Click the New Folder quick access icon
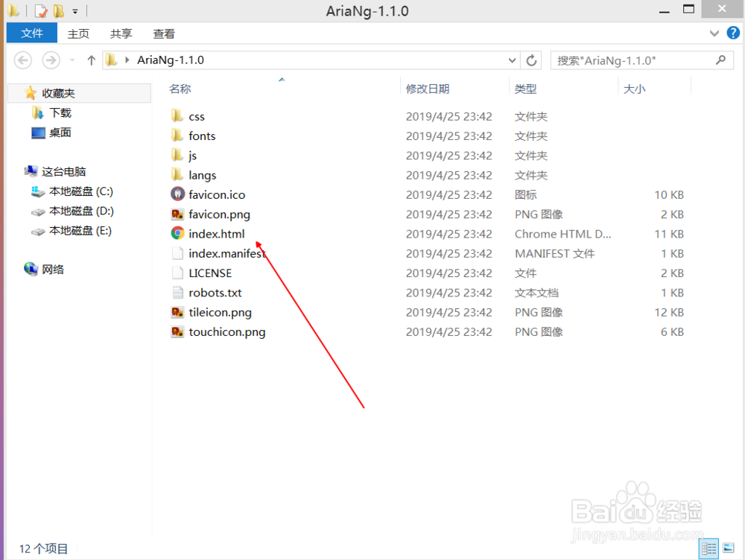This screenshot has height=560, width=745. pyautogui.click(x=59, y=10)
